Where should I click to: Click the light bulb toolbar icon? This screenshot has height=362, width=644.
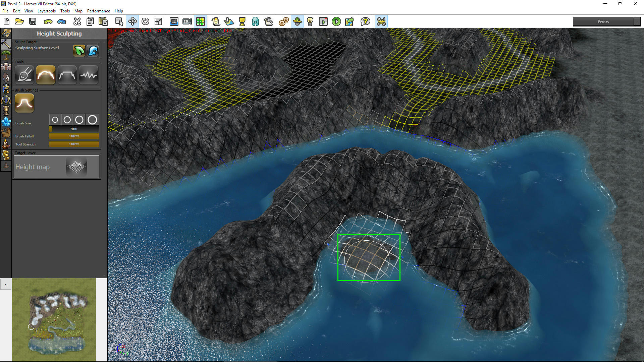310,22
